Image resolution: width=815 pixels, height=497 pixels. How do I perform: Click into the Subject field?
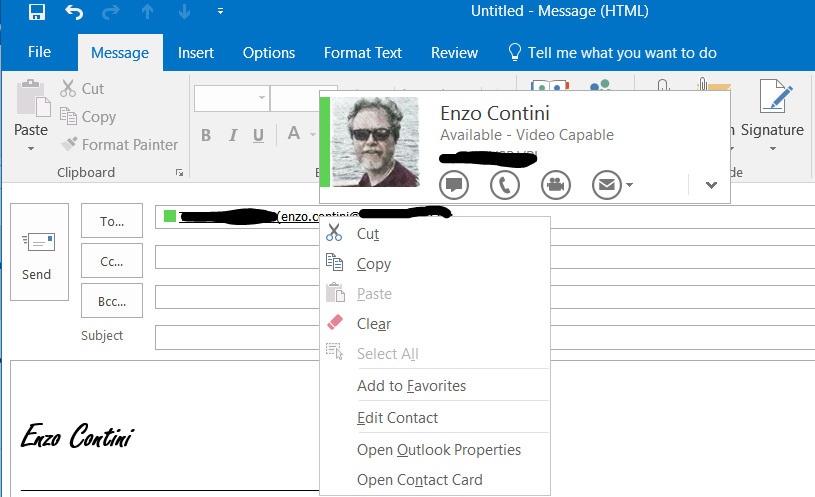click(235, 337)
